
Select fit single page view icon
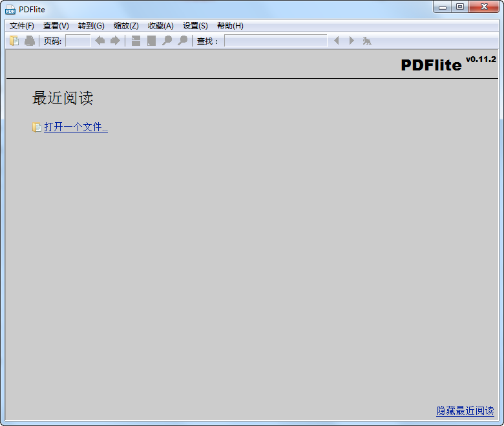(x=151, y=41)
